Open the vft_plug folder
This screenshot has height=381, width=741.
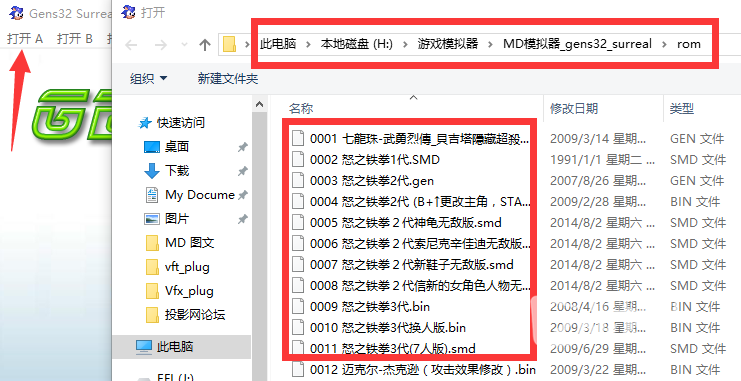point(187,267)
